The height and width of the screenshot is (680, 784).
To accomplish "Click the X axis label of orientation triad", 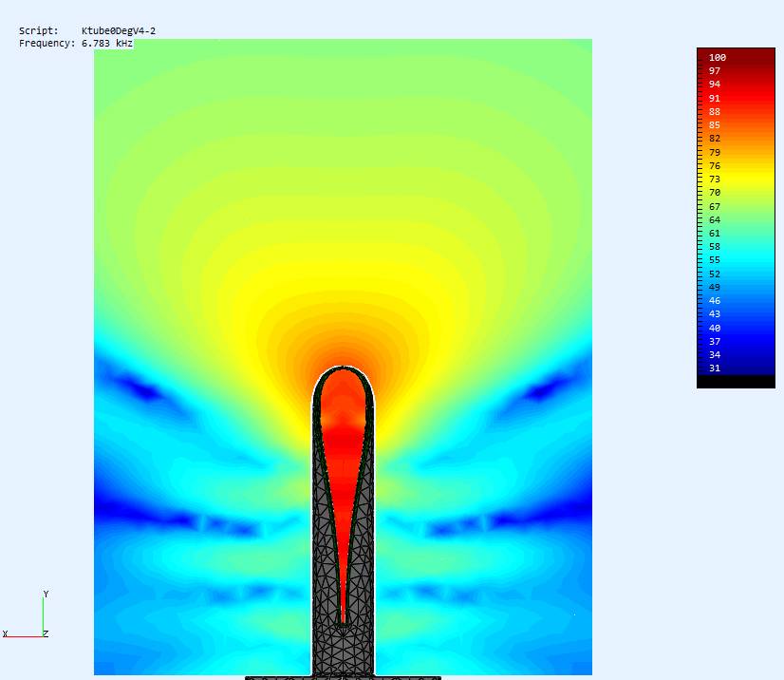I will [x=5, y=633].
